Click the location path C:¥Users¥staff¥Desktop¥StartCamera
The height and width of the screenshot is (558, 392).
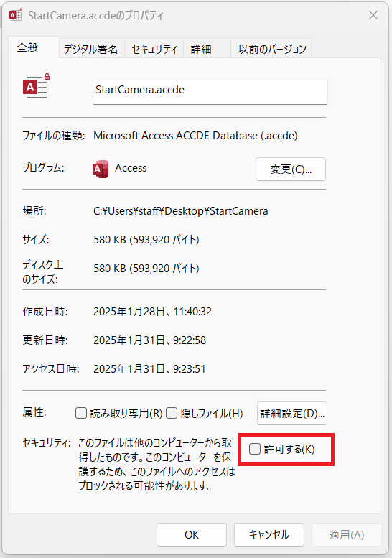click(x=181, y=211)
